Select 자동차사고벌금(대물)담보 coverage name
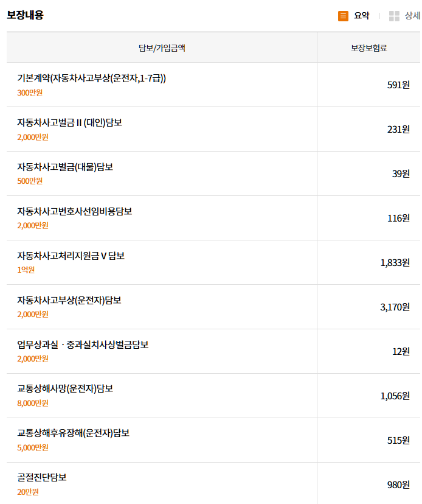This screenshot has height=504, width=422. pyautogui.click(x=64, y=167)
